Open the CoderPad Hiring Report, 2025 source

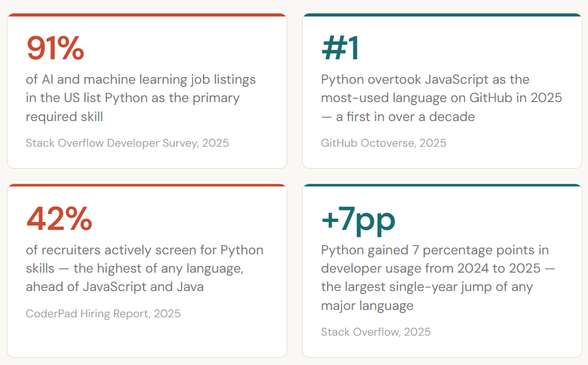click(x=103, y=314)
